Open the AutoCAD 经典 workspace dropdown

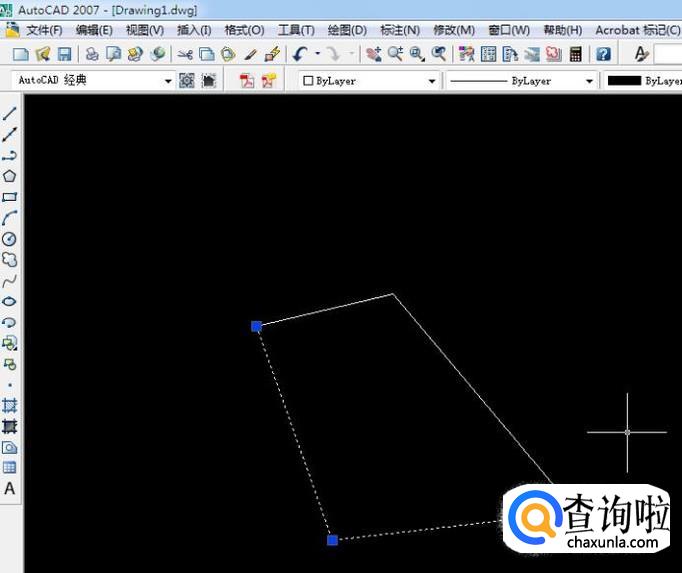tap(167, 81)
